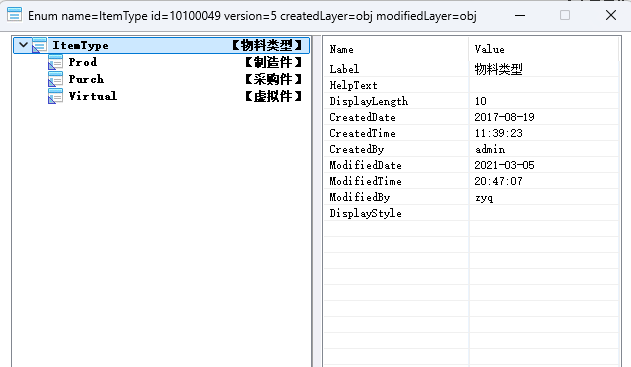Select the CreatedDate property name cell
The image size is (631, 367).
click(396, 117)
